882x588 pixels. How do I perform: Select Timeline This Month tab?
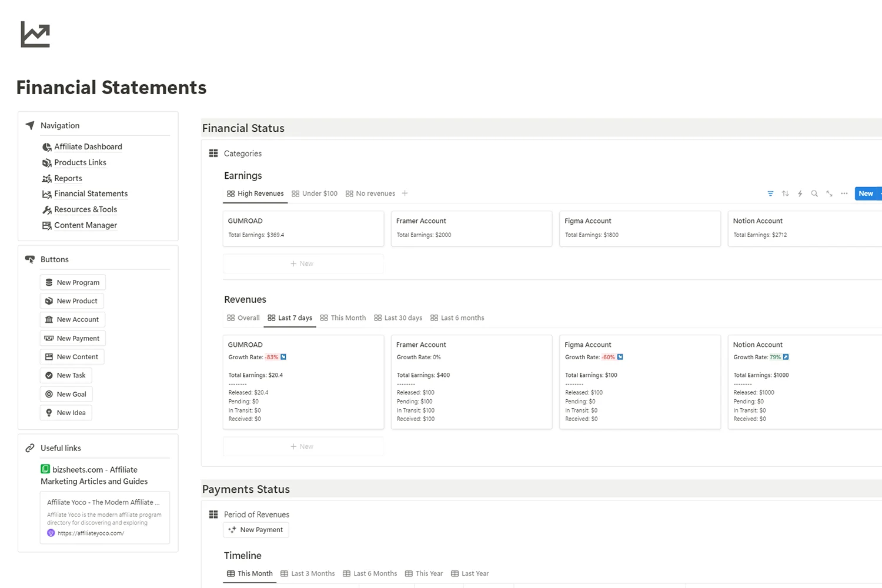coord(250,573)
